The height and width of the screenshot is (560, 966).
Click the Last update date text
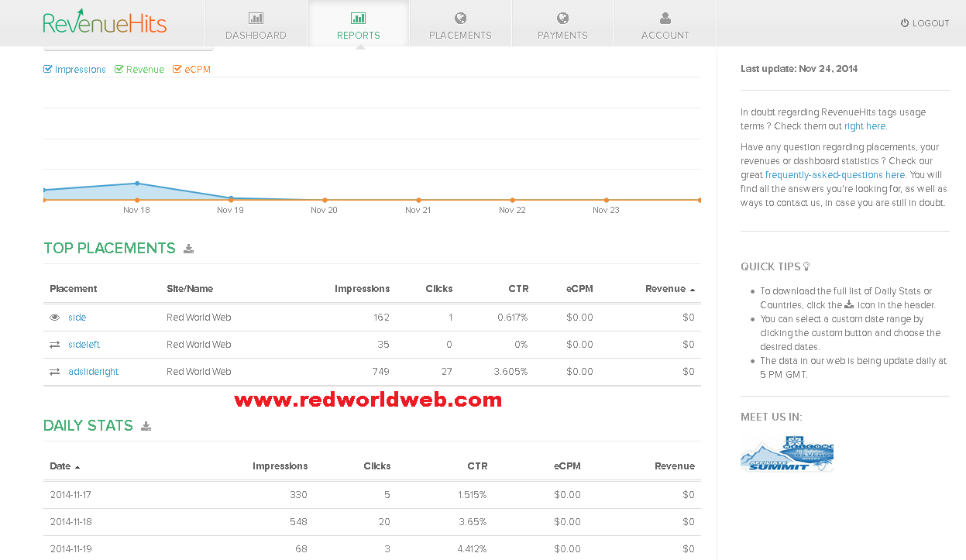(799, 69)
